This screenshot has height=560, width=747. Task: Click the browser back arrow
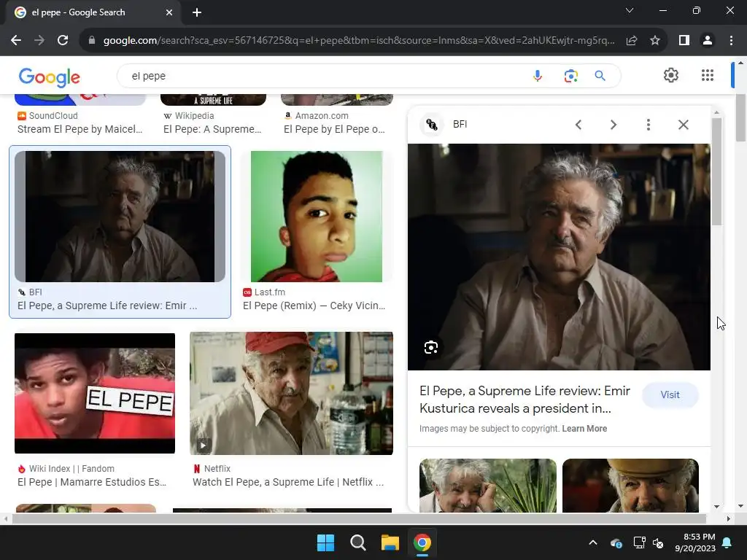16,41
